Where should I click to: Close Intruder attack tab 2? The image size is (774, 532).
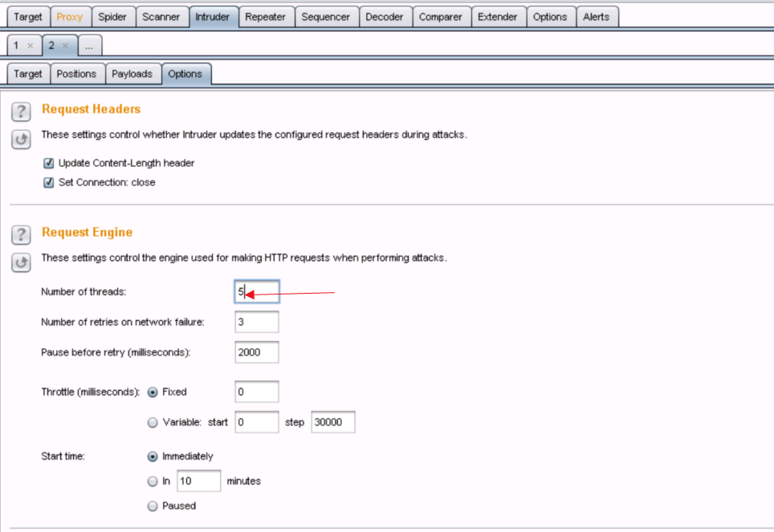(65, 46)
